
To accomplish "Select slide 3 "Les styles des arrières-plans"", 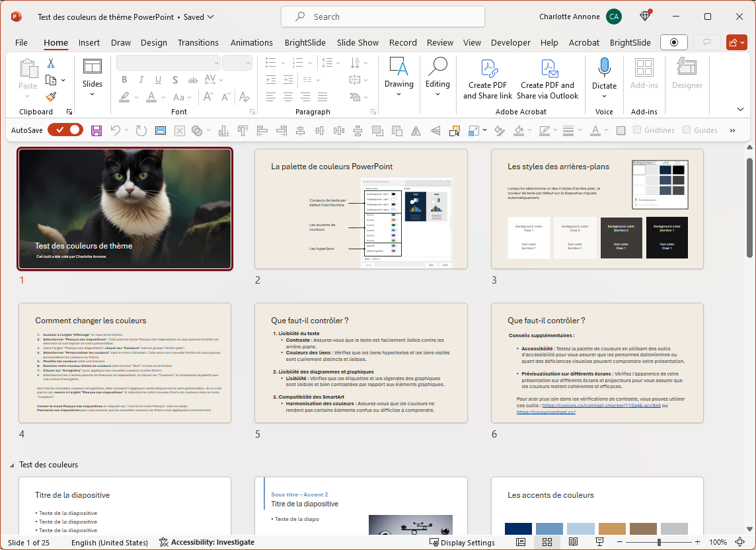I will [597, 208].
